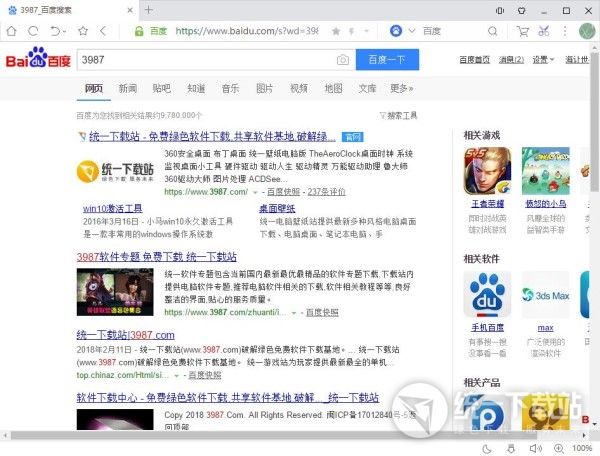The width and height of the screenshot is (600, 456).
Task: Click the camera image search icon
Action: pyautogui.click(x=343, y=60)
